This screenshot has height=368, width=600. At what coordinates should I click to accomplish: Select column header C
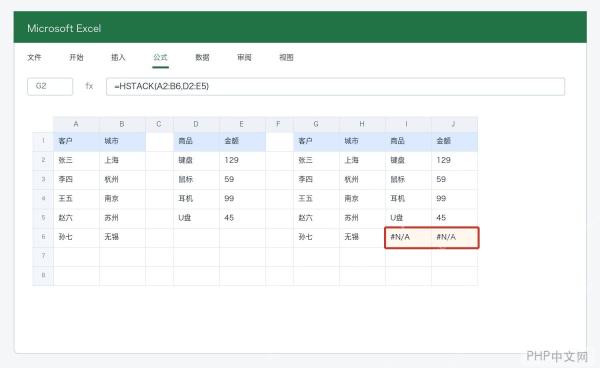(159, 124)
